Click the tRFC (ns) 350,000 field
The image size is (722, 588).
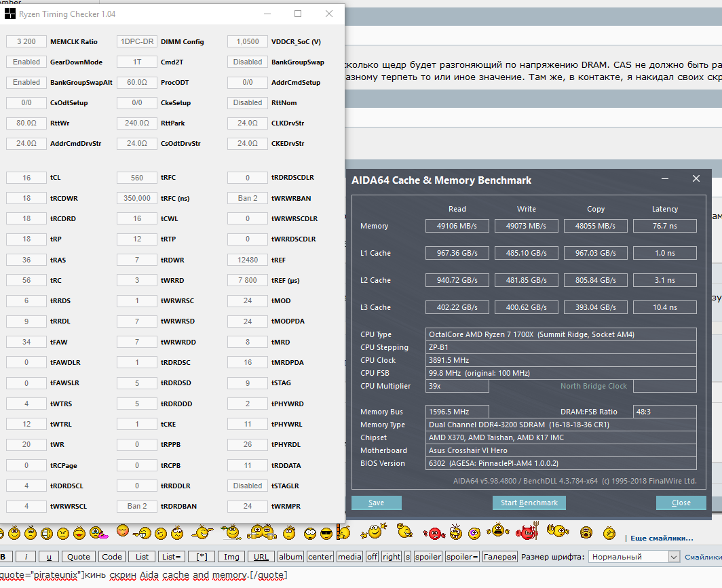[x=137, y=198]
